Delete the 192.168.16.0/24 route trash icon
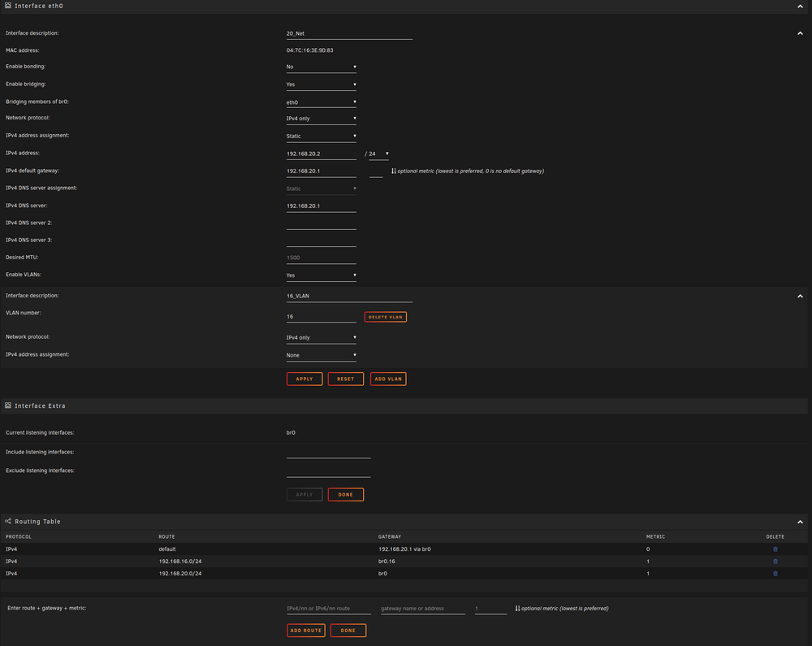 pyautogui.click(x=775, y=561)
